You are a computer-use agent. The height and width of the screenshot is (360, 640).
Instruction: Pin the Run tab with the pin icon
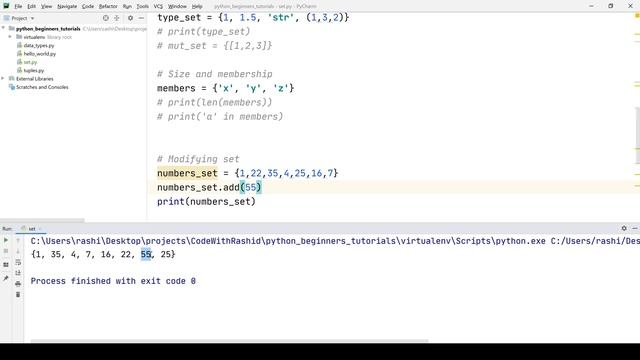[x=6, y=278]
